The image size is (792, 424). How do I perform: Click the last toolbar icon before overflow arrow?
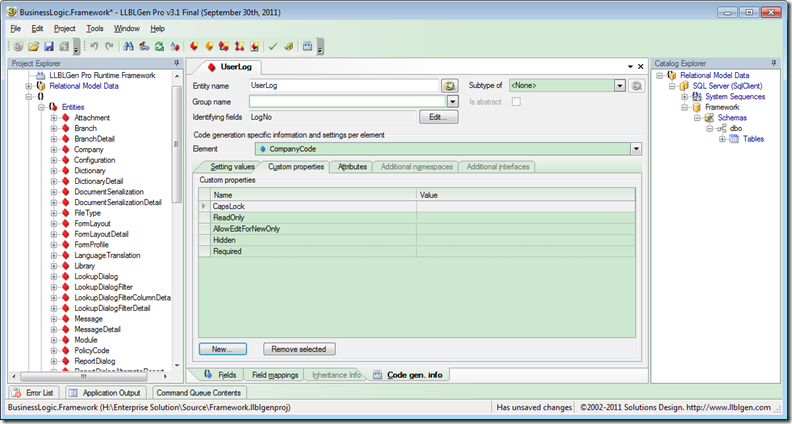point(307,46)
